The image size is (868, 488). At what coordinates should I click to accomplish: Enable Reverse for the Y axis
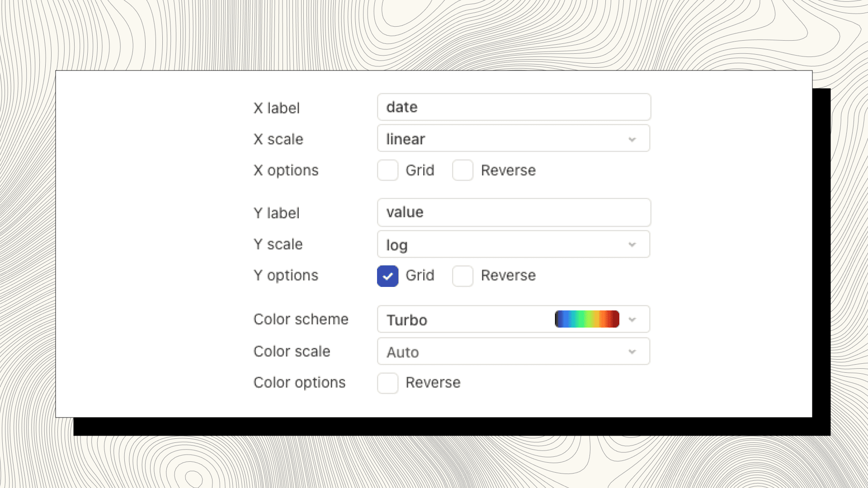pyautogui.click(x=462, y=276)
